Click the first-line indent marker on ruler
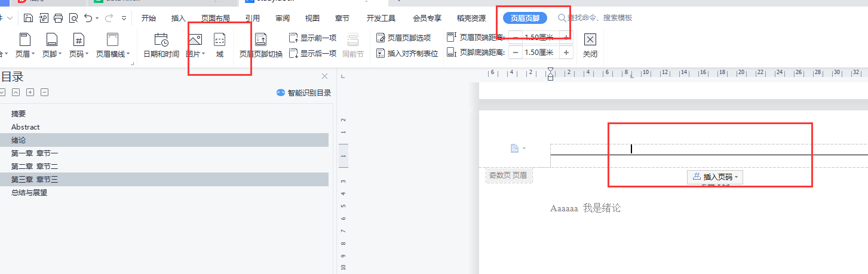This screenshot has height=274, width=868. 550,70
